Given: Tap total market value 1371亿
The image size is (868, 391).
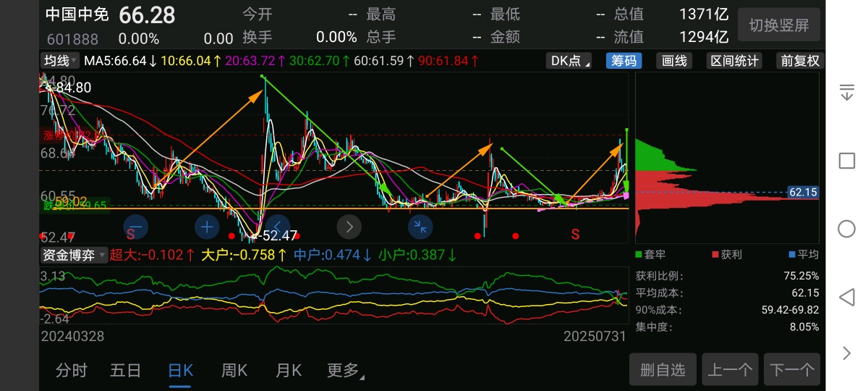Looking at the screenshot, I should [x=704, y=14].
